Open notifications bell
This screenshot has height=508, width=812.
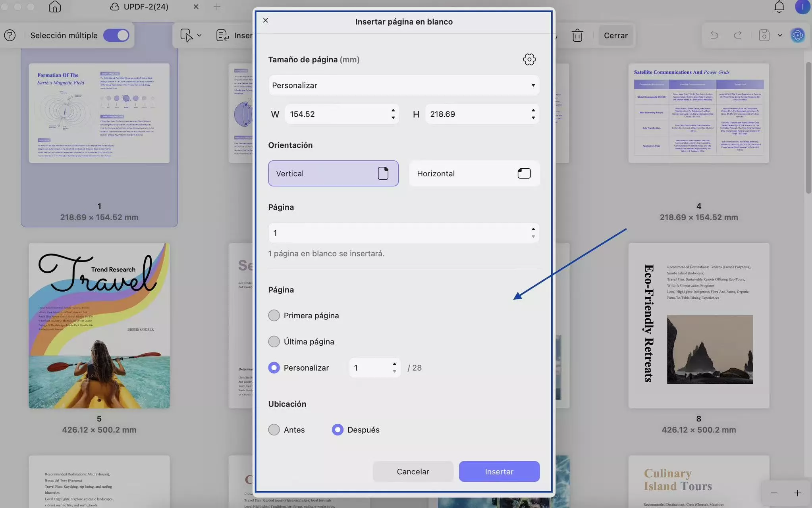pyautogui.click(x=779, y=7)
